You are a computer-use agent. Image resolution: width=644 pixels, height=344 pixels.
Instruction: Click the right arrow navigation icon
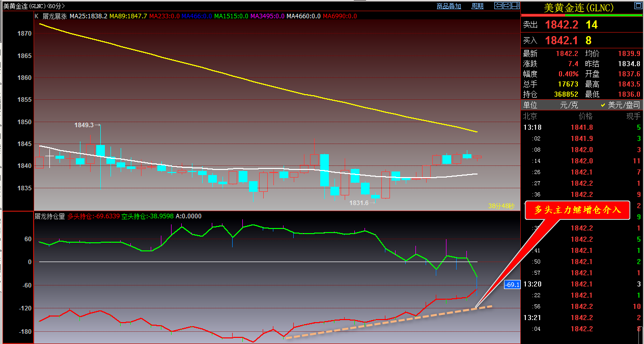[x=506, y=6]
